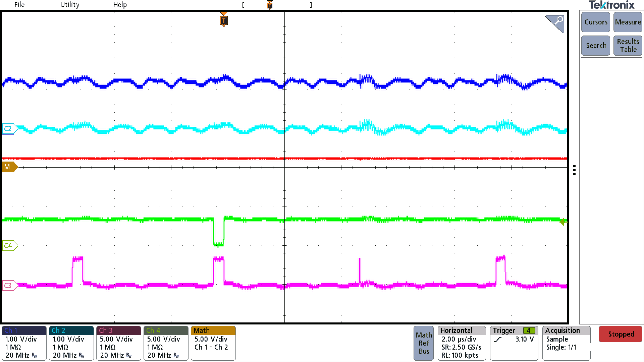Select the C4 channel ground handle

[9, 245]
